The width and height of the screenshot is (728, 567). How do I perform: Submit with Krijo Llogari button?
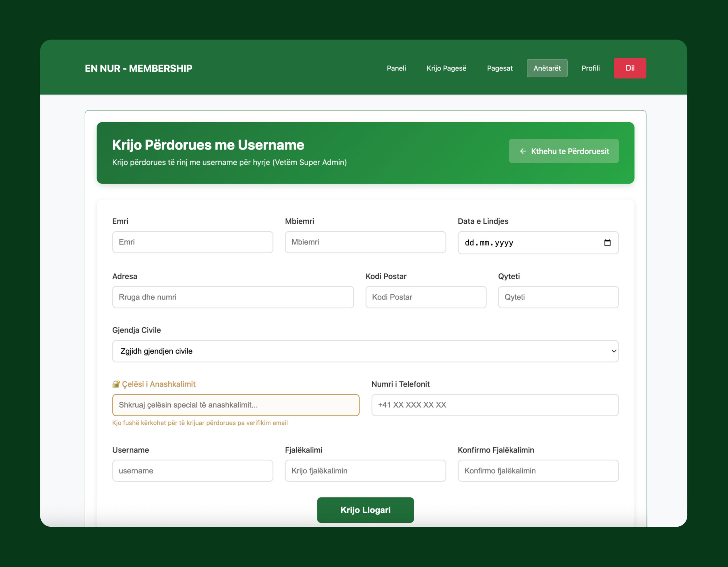tap(365, 510)
